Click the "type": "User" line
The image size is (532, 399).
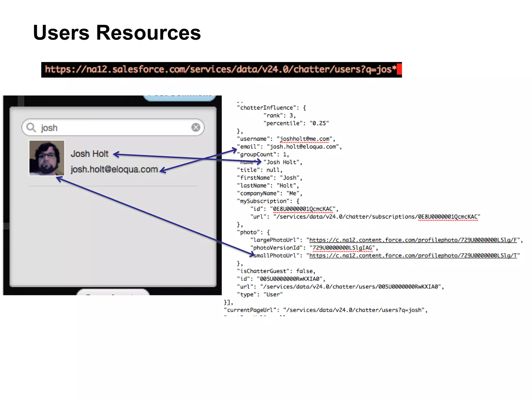click(260, 295)
